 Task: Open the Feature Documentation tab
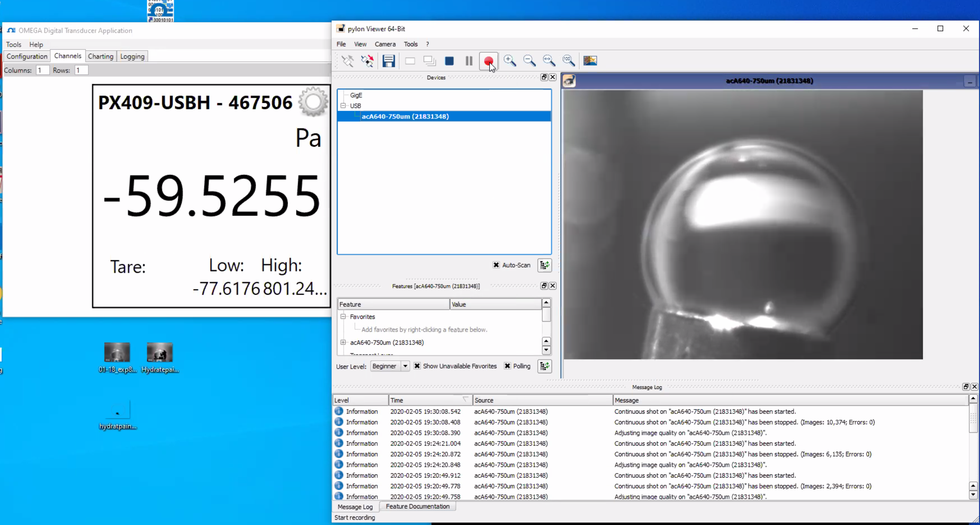click(417, 506)
